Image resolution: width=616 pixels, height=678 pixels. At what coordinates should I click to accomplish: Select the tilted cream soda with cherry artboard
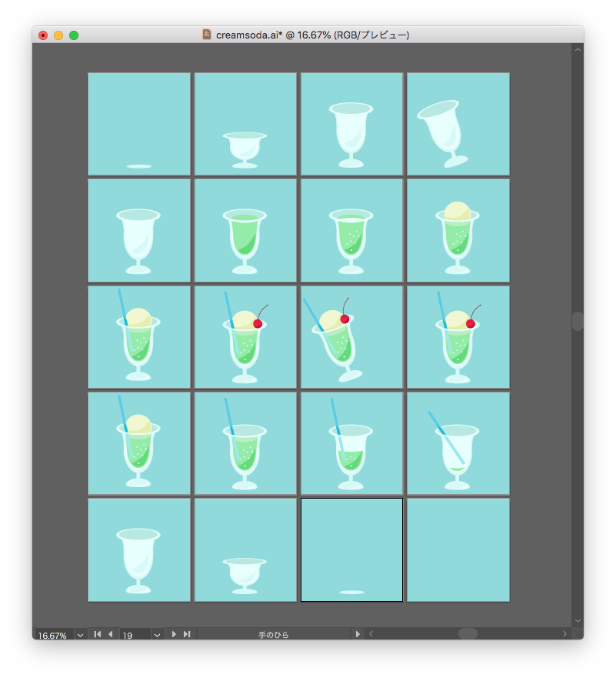click(351, 337)
